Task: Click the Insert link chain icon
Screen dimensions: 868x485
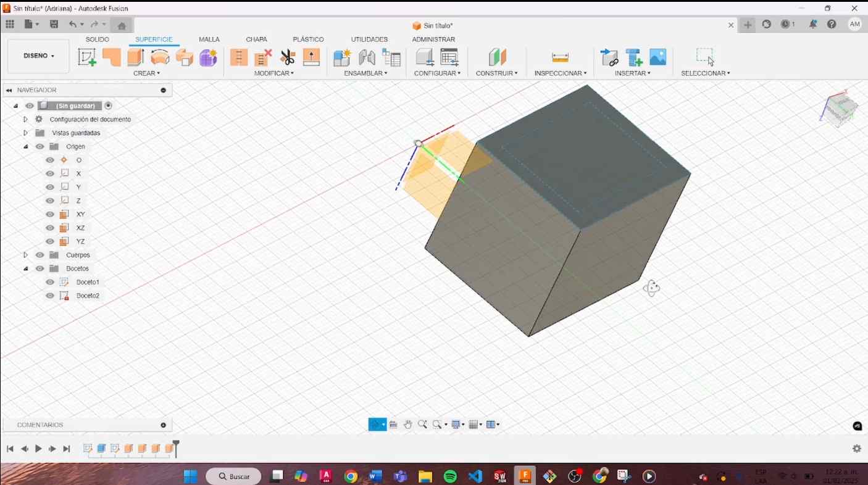Action: [610, 57]
